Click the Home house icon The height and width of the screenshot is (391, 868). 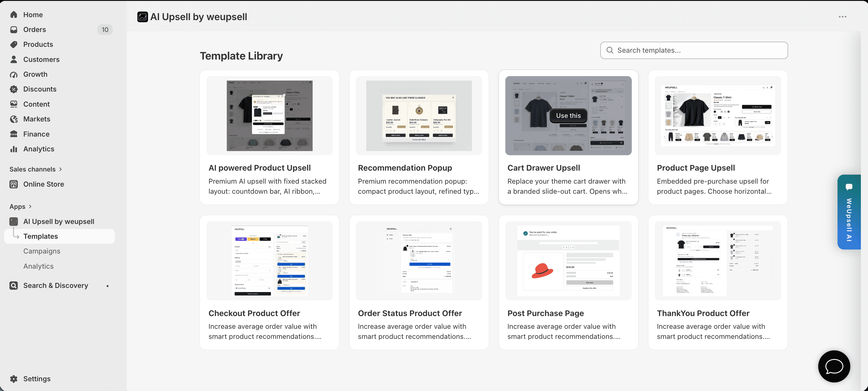point(14,15)
